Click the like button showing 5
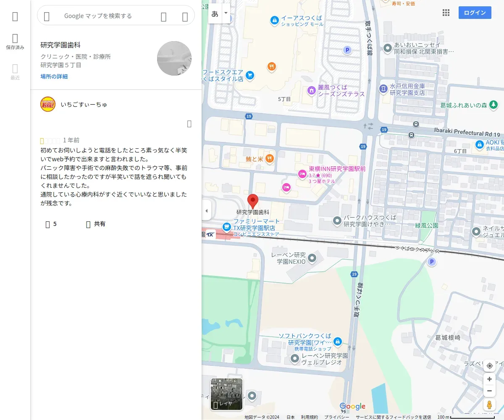Screen dimensions: 504x420 [x=51, y=224]
